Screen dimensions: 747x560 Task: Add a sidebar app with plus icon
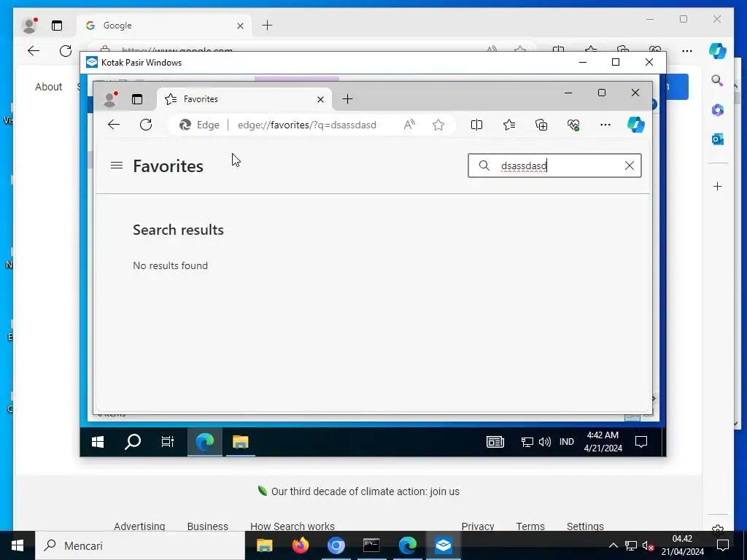point(718,186)
